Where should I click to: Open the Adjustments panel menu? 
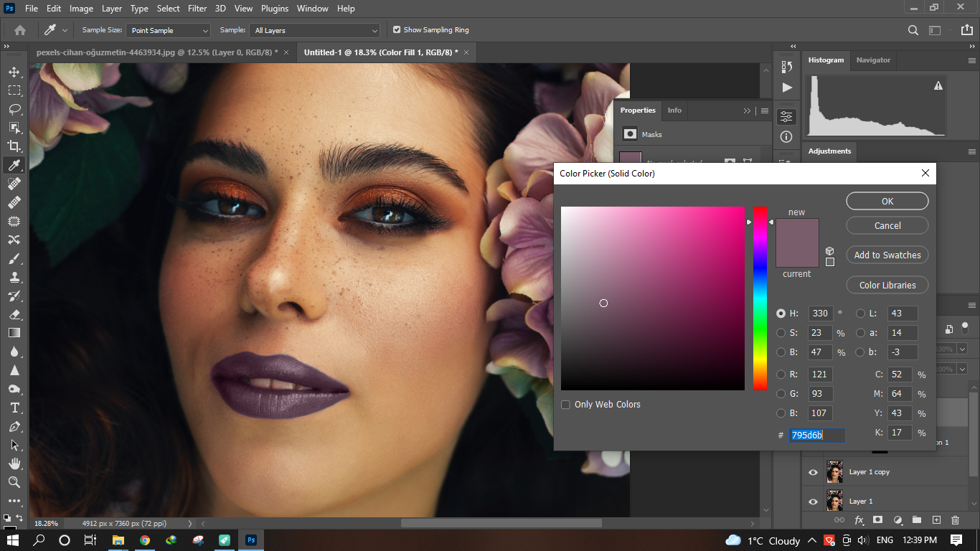click(x=971, y=151)
